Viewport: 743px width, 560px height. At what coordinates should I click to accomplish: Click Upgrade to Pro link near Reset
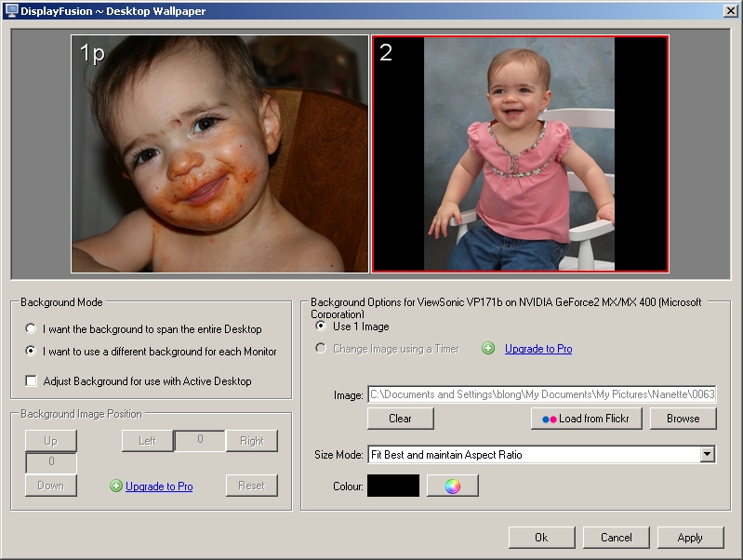click(159, 487)
